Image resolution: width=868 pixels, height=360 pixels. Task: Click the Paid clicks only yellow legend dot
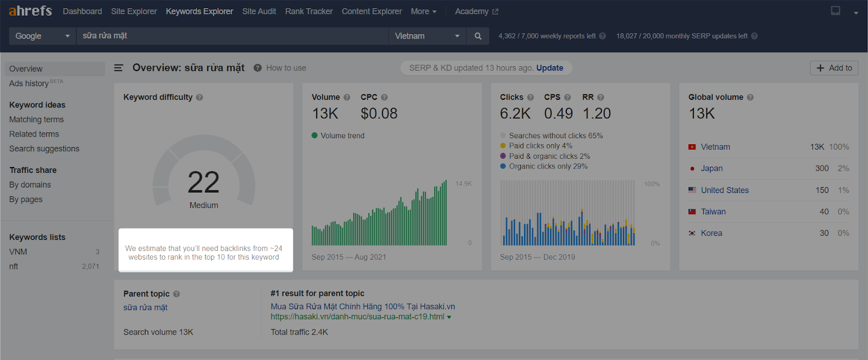[503, 146]
